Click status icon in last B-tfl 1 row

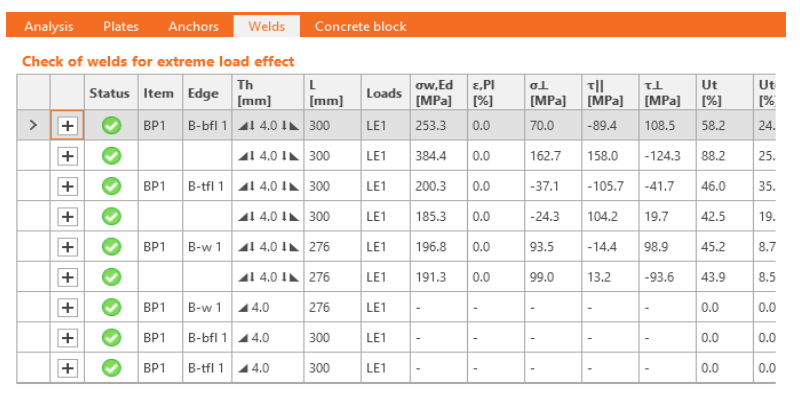click(x=112, y=367)
